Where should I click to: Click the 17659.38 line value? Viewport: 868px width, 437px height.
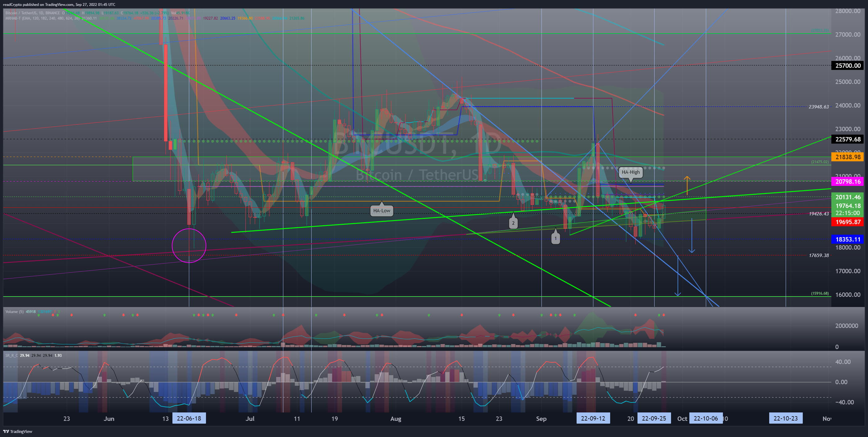click(x=819, y=255)
